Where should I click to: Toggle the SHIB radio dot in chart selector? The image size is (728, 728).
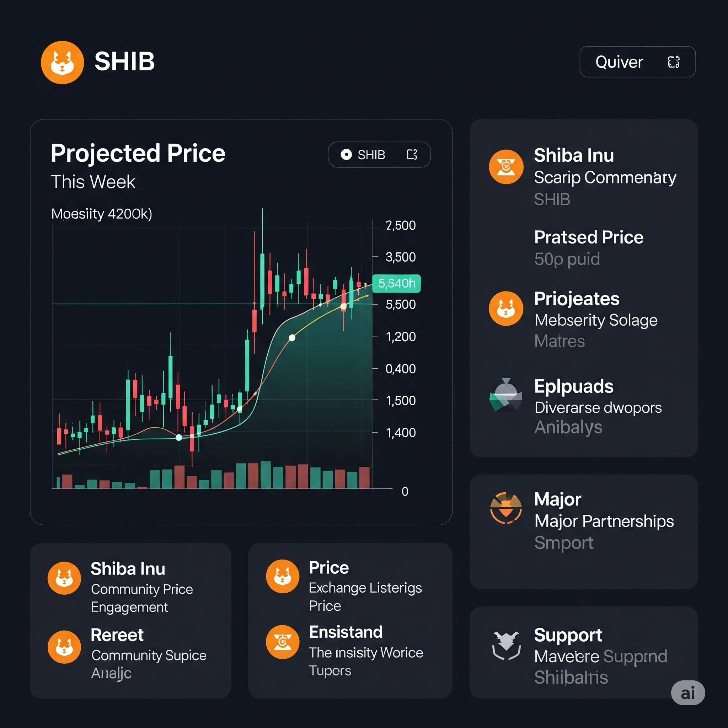(x=346, y=155)
